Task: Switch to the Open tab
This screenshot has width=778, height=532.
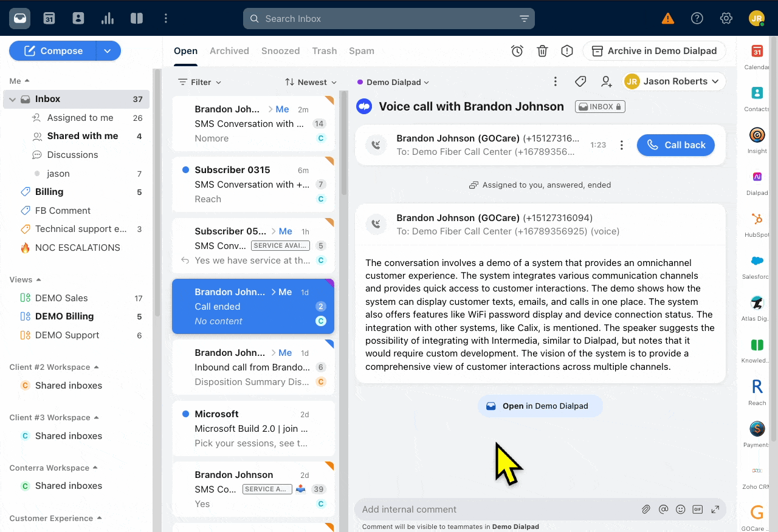Action: click(x=185, y=51)
